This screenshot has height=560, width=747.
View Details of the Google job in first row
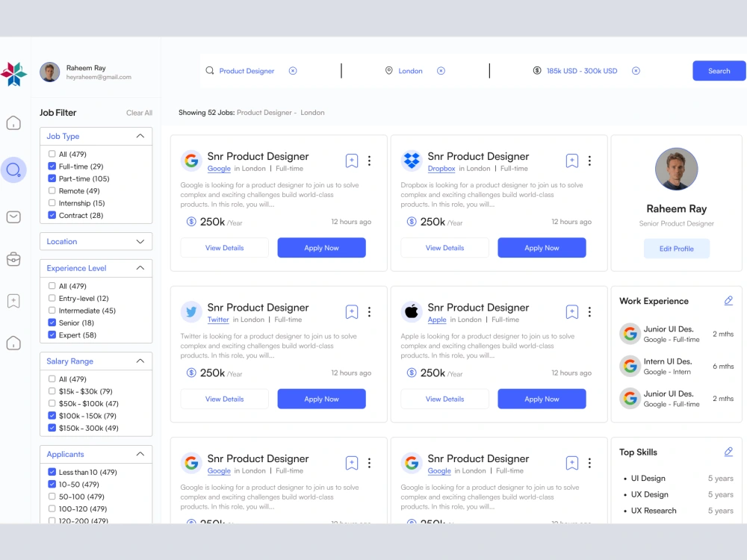(x=224, y=248)
